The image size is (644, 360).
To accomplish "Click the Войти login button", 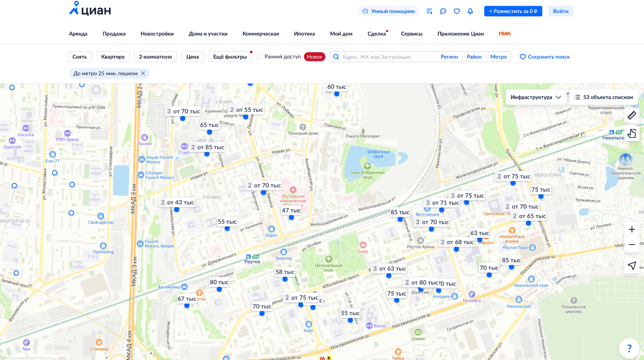I will [560, 11].
